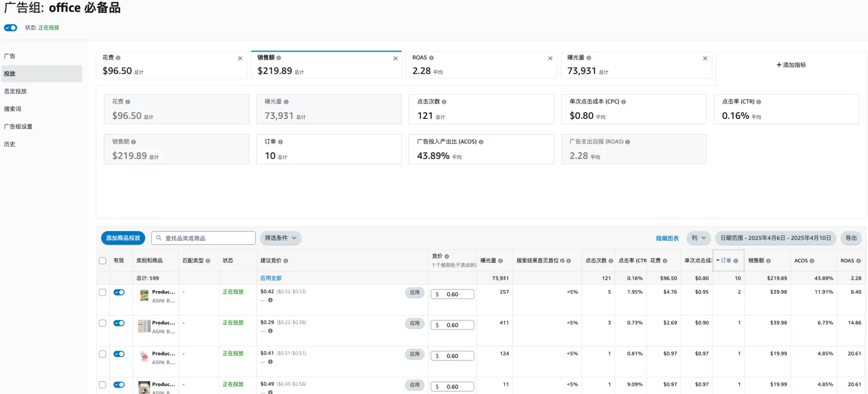This screenshot has height=394, width=868.
Task: Disable the first product row's active toggle
Action: 119,292
